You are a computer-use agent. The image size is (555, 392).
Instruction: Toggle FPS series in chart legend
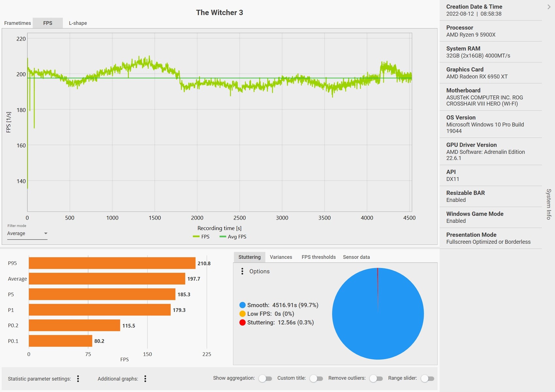click(x=201, y=237)
